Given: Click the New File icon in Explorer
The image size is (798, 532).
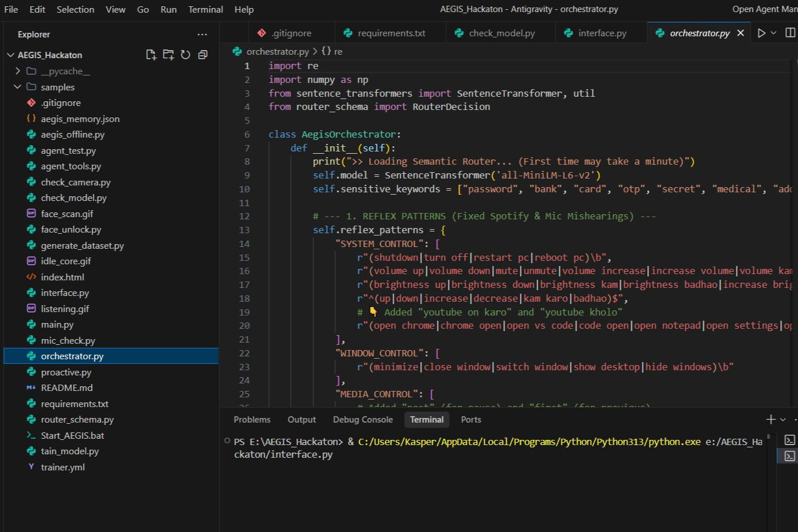Looking at the screenshot, I should [151, 55].
